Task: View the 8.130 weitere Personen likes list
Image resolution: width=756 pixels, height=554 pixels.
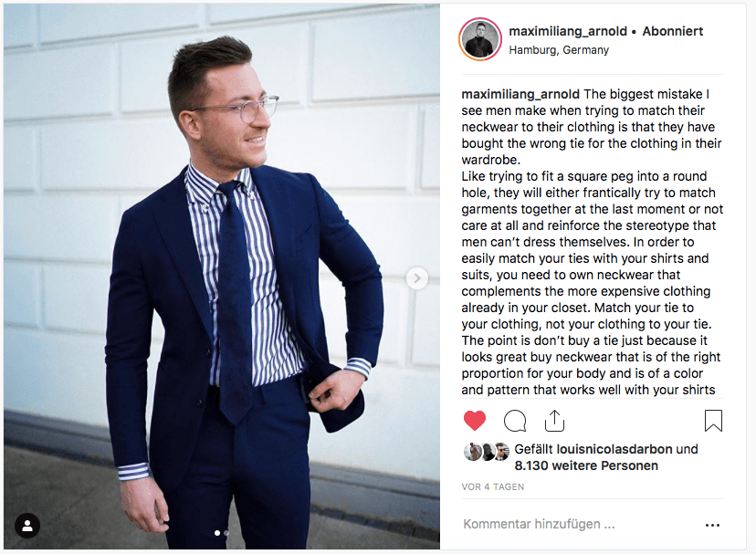Action: click(x=586, y=465)
